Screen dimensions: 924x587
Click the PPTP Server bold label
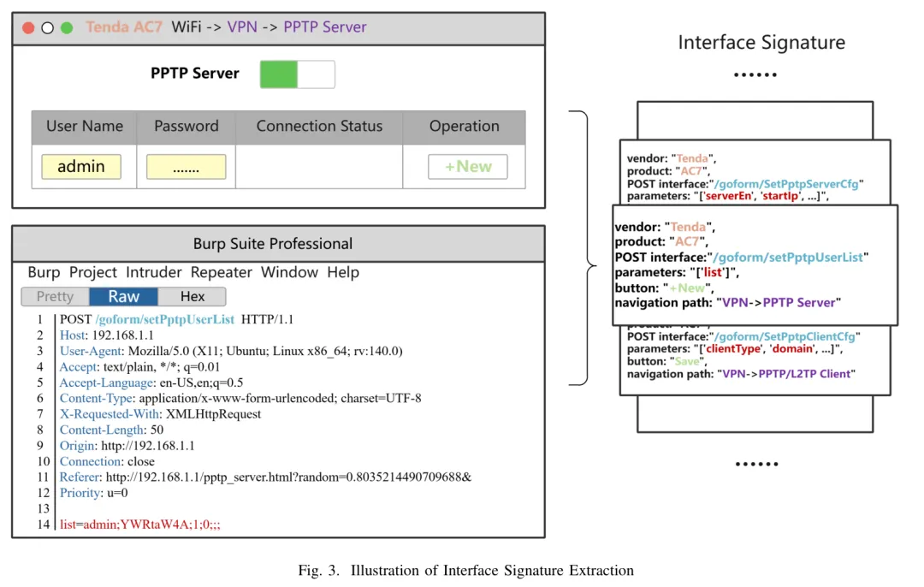tap(195, 74)
